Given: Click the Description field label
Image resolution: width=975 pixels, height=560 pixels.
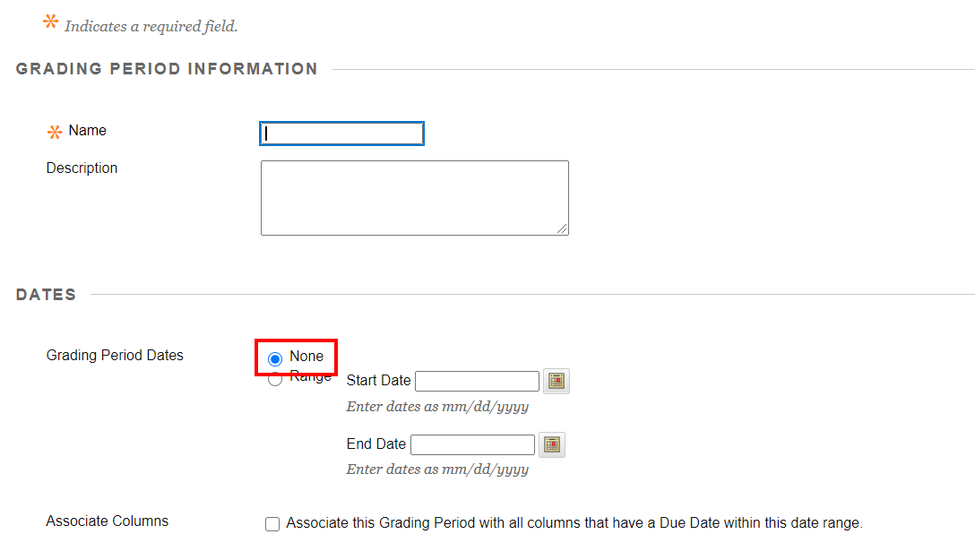Looking at the screenshot, I should pos(82,168).
